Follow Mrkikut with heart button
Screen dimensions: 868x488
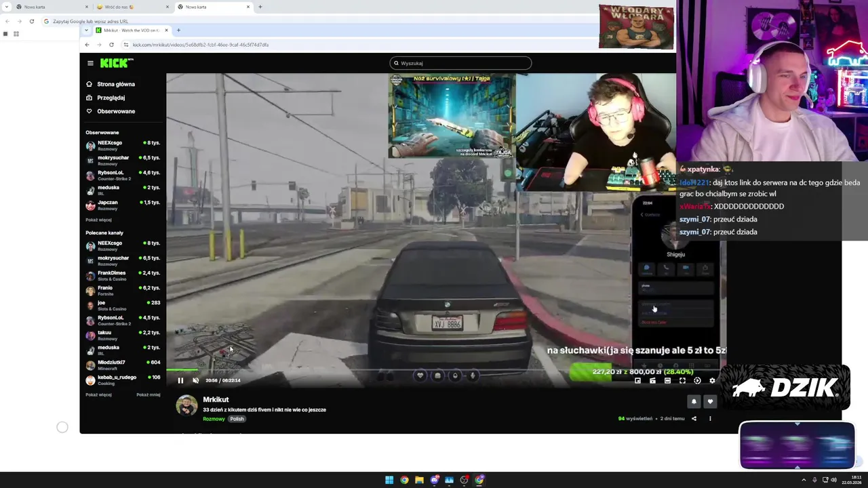click(x=710, y=402)
